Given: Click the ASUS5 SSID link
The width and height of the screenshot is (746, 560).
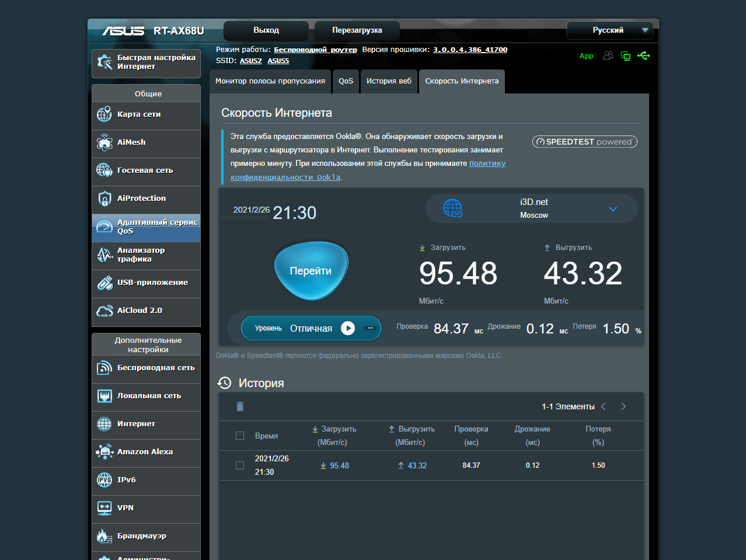Looking at the screenshot, I should point(278,61).
